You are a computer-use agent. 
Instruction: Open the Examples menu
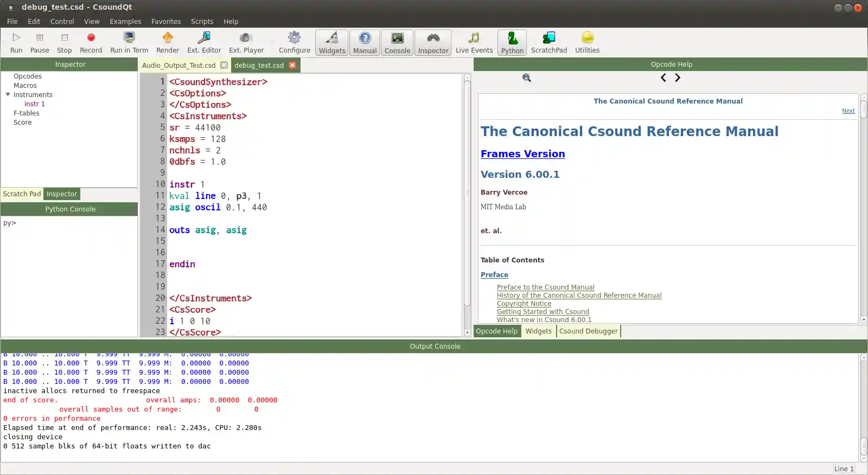click(125, 22)
